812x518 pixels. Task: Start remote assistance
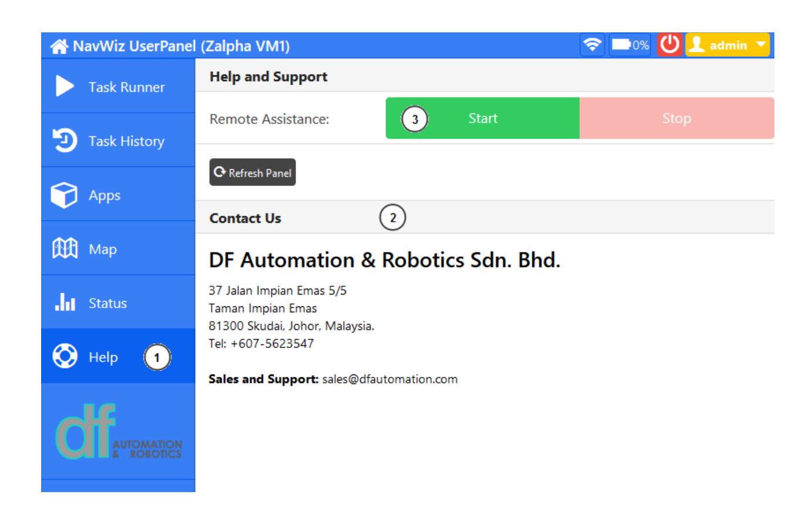tap(482, 118)
